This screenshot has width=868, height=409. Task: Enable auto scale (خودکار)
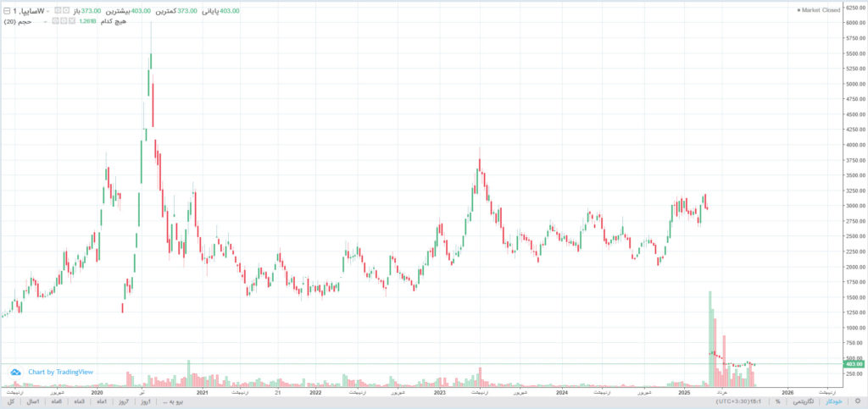tap(834, 401)
